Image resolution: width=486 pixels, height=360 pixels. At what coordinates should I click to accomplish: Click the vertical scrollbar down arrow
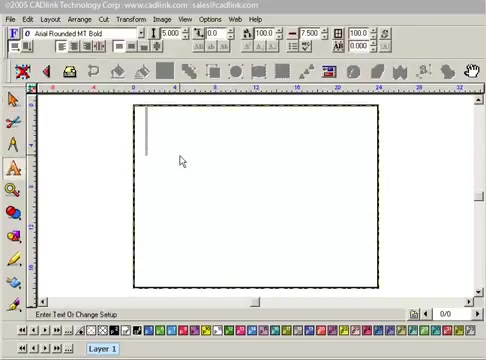[479, 292]
